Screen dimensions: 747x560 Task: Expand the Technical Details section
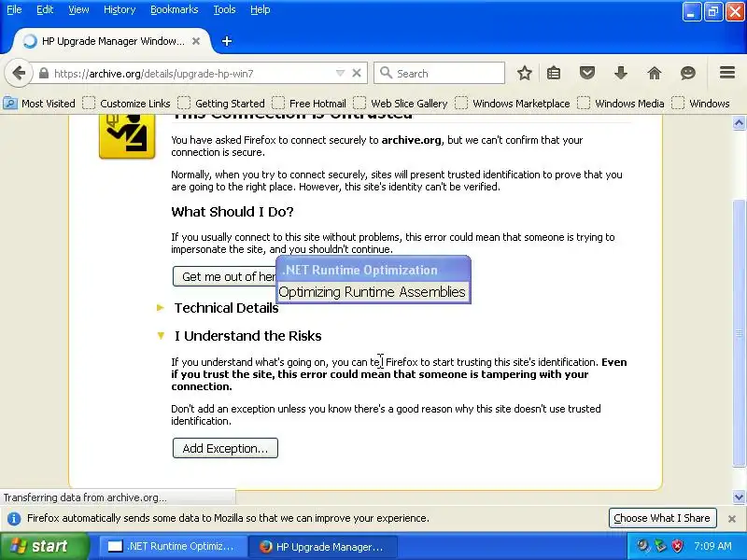tap(218, 308)
